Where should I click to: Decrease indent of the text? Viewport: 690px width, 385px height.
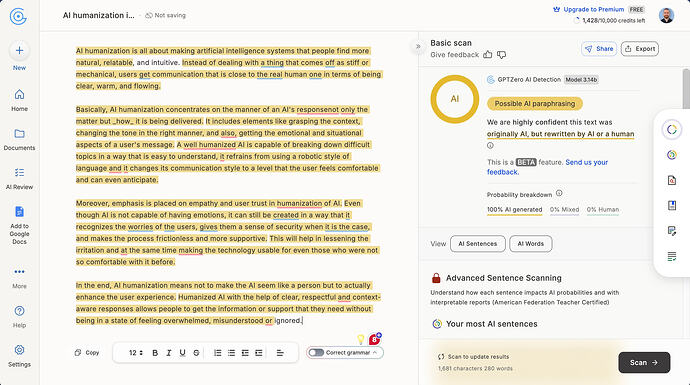point(245,353)
